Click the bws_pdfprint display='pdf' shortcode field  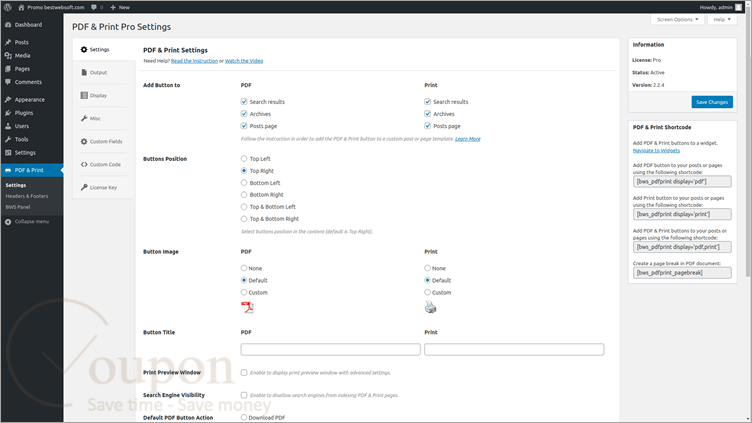pos(682,182)
